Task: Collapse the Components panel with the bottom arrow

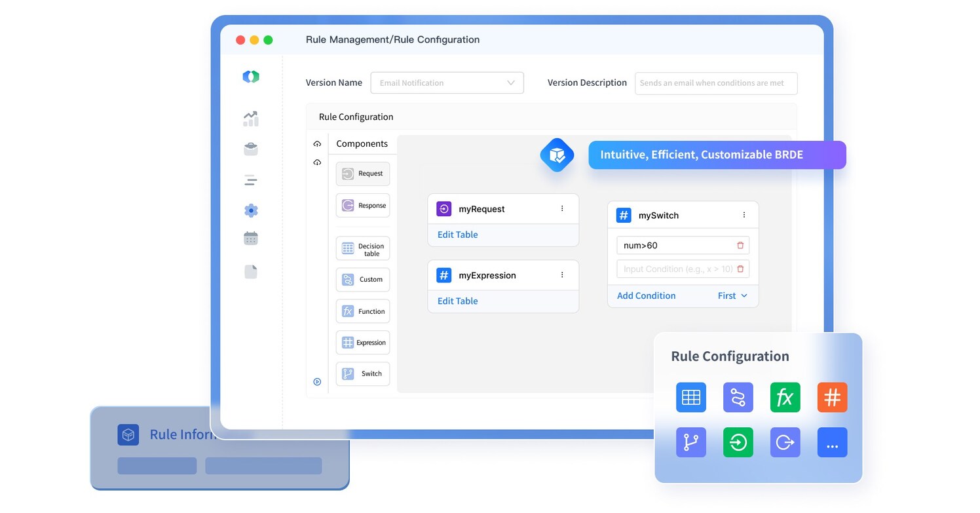Action: 317,381
